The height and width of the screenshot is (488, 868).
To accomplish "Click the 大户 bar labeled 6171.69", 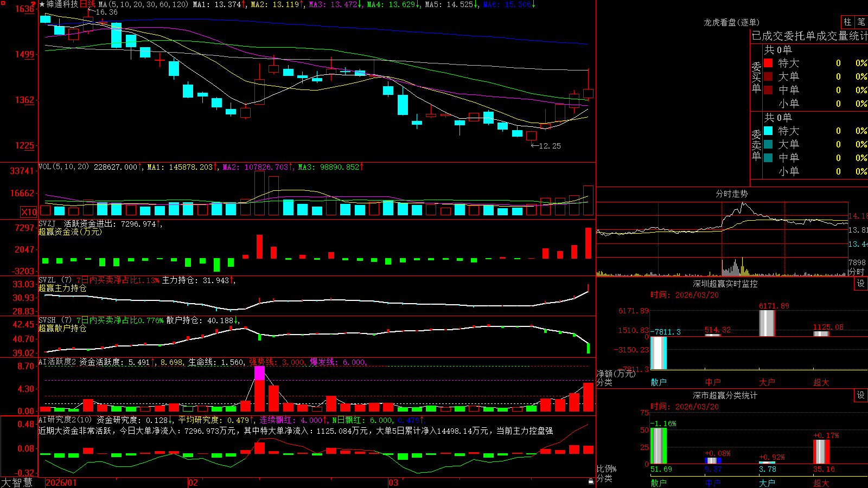I will pyautogui.click(x=767, y=323).
